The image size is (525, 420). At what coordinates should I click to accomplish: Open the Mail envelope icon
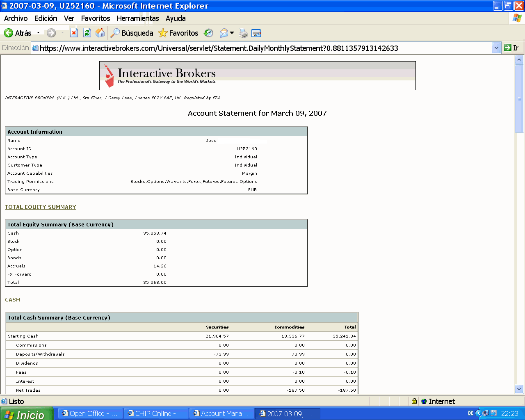tap(224, 33)
